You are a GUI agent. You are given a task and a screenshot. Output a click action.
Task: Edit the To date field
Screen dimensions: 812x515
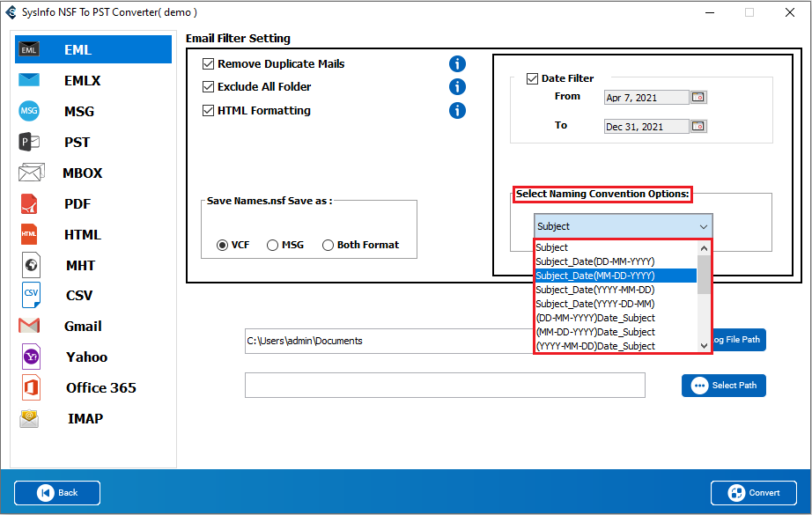pos(646,126)
